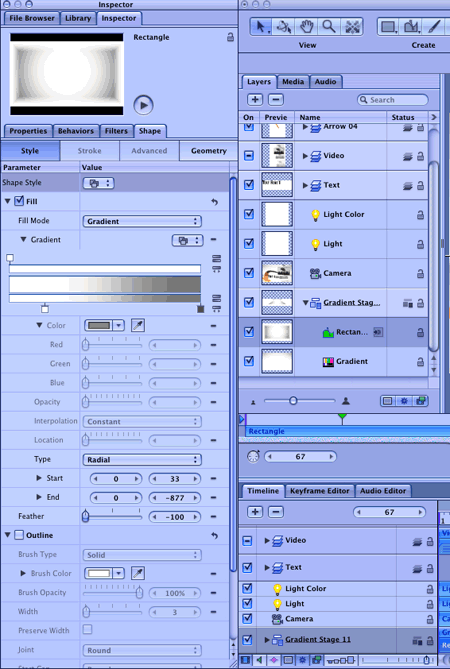
Task: Select the Rectangle layer thumbnail
Action: coord(277,332)
